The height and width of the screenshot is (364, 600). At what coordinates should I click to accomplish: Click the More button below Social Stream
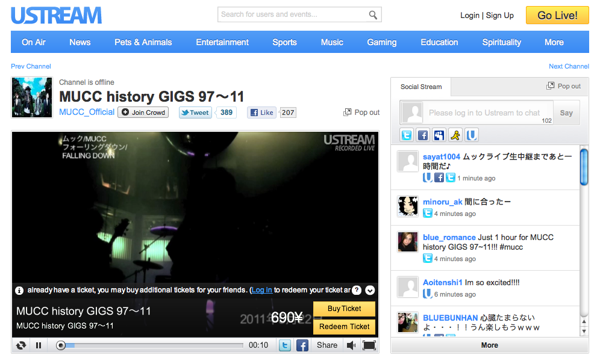489,345
